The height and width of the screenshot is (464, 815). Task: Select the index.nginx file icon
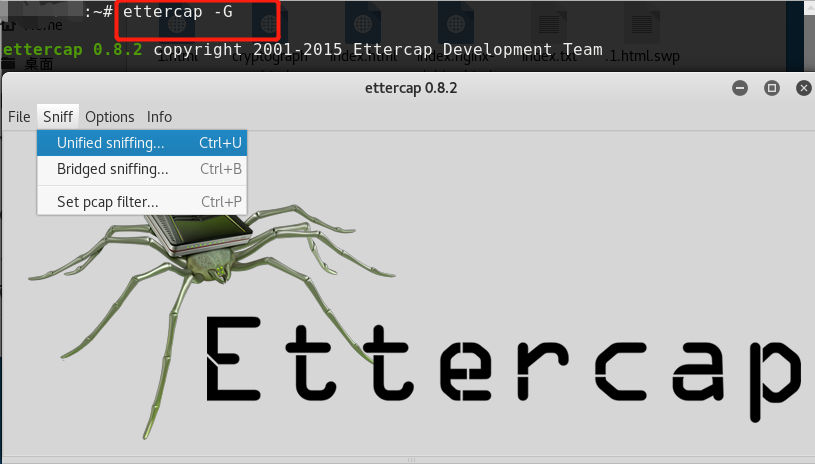[x=456, y=23]
